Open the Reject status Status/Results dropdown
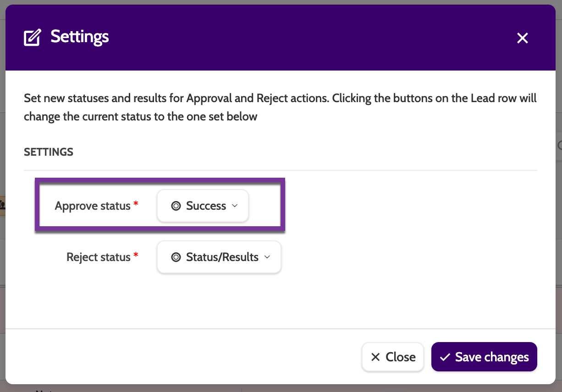The width and height of the screenshot is (562, 392). point(219,257)
